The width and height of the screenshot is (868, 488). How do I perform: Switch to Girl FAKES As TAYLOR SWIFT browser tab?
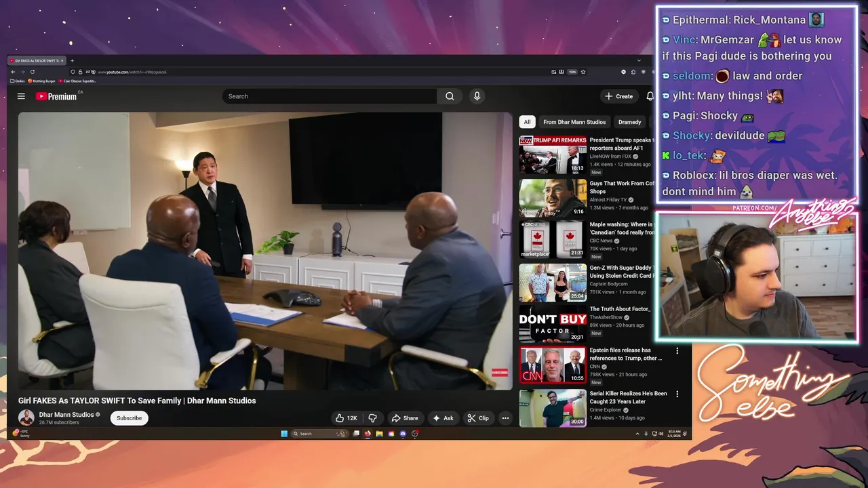[x=37, y=60]
